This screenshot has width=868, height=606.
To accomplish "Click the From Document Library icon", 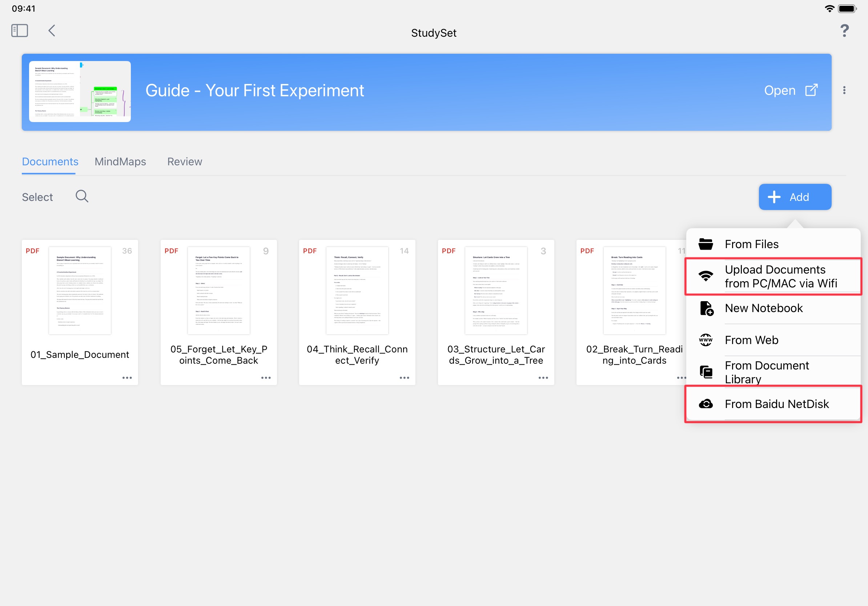I will point(706,372).
